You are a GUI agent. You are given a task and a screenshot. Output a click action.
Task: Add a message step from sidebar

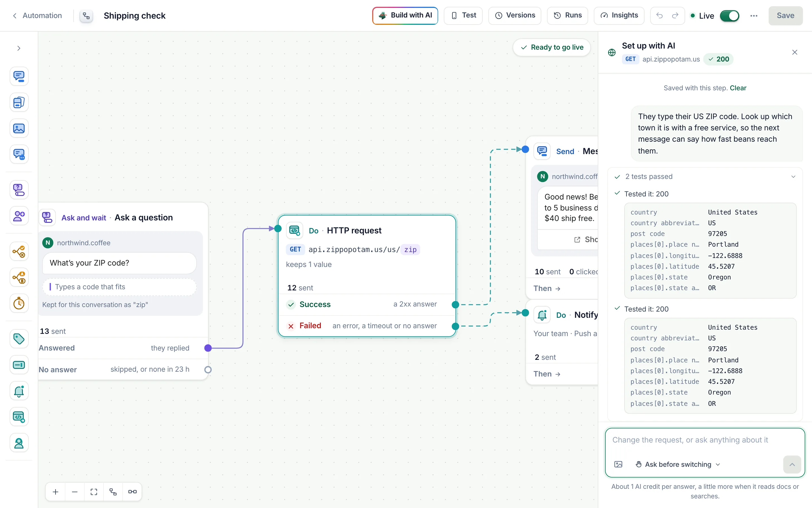click(19, 76)
